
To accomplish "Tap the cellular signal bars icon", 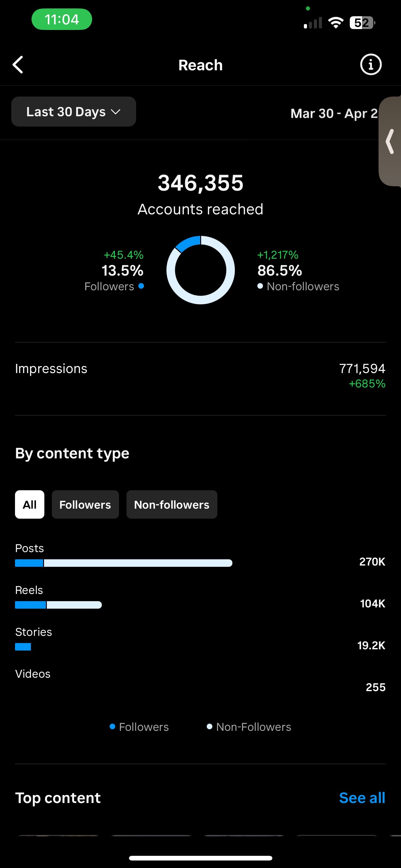I will [x=313, y=23].
